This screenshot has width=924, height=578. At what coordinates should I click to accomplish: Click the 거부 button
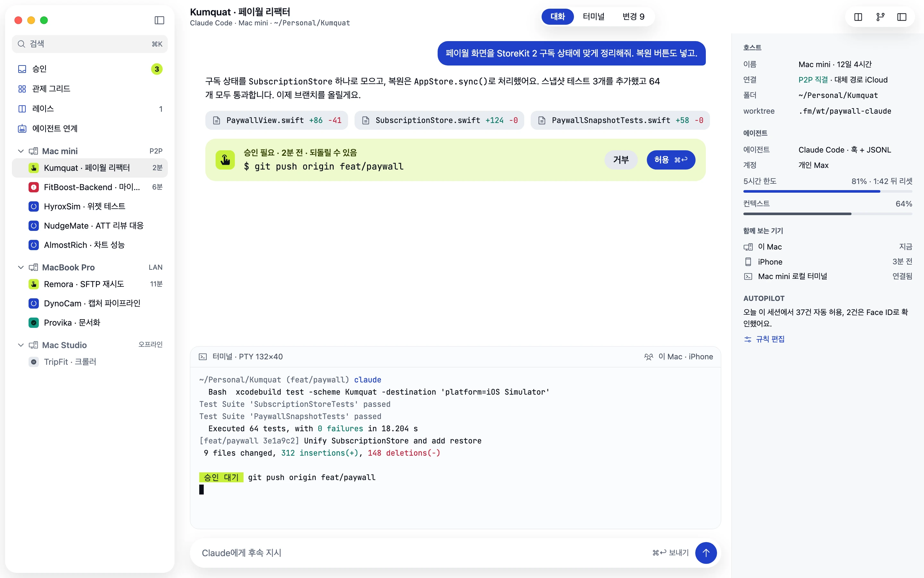pos(621,160)
